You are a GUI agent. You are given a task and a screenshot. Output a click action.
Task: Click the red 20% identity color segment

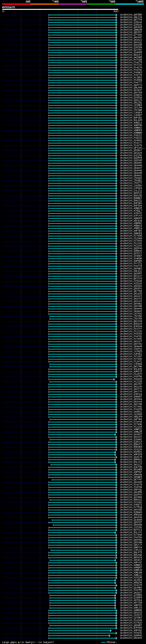(16, 4)
